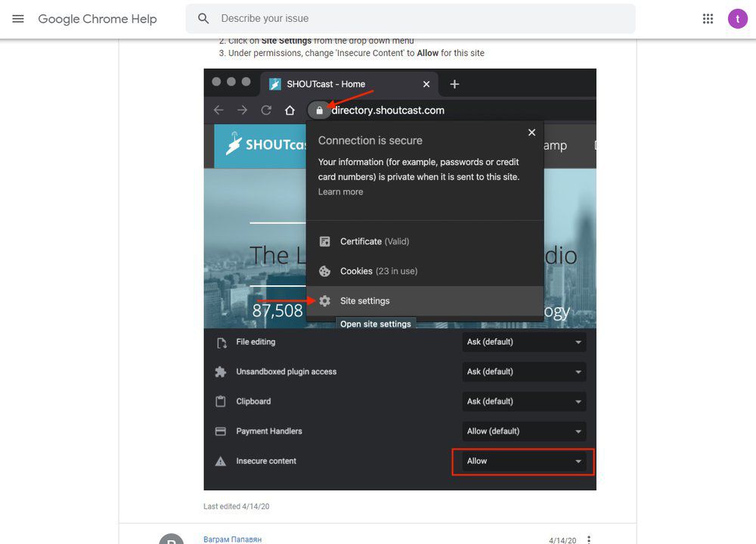
Task: Expand the File editing dropdown
Action: pos(524,342)
